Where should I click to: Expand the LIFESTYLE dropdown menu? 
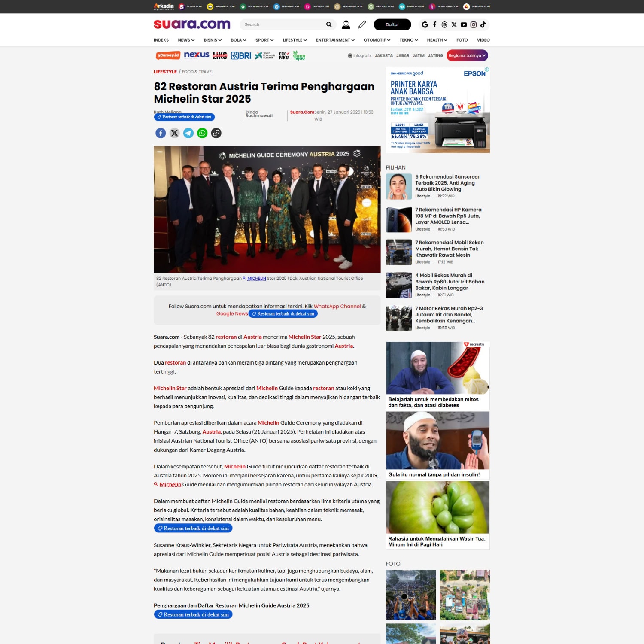[x=295, y=40]
